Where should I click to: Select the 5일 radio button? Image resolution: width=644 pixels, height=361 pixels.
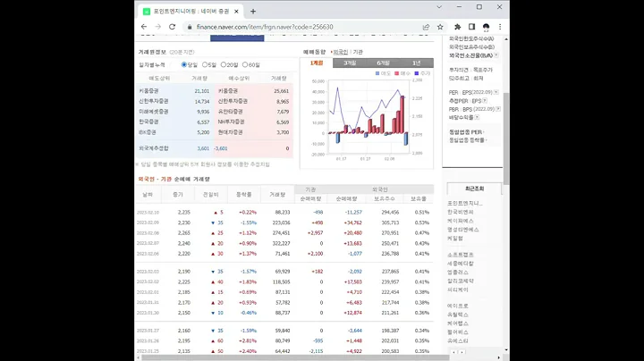point(205,65)
